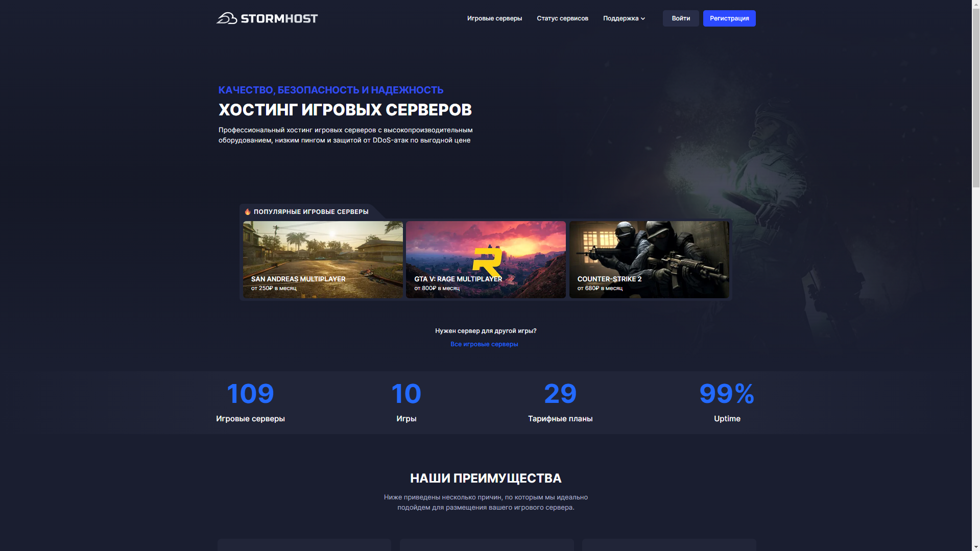Image resolution: width=980 pixels, height=551 pixels.
Task: Click the ПОПУЛЯРНЫЕ ИГРОВЫЕ СЕРВЕРЫ label
Action: 311,212
